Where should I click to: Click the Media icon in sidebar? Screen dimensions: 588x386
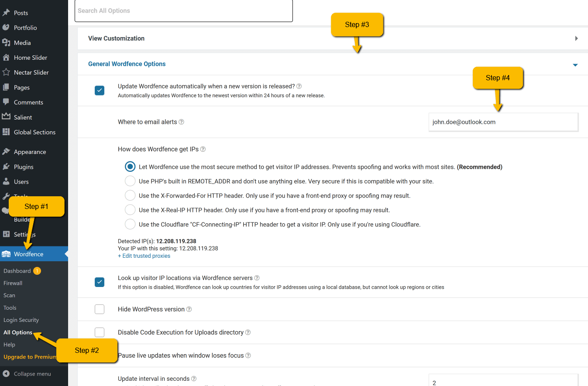pos(6,43)
